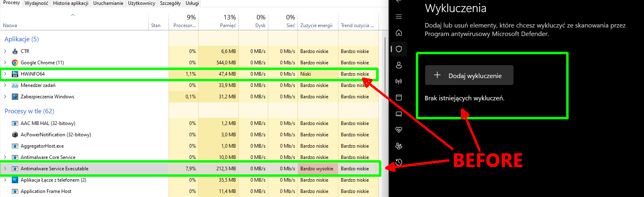Click the AAC MB HAL process icon
The width and height of the screenshot is (644, 197).
tap(15, 123)
